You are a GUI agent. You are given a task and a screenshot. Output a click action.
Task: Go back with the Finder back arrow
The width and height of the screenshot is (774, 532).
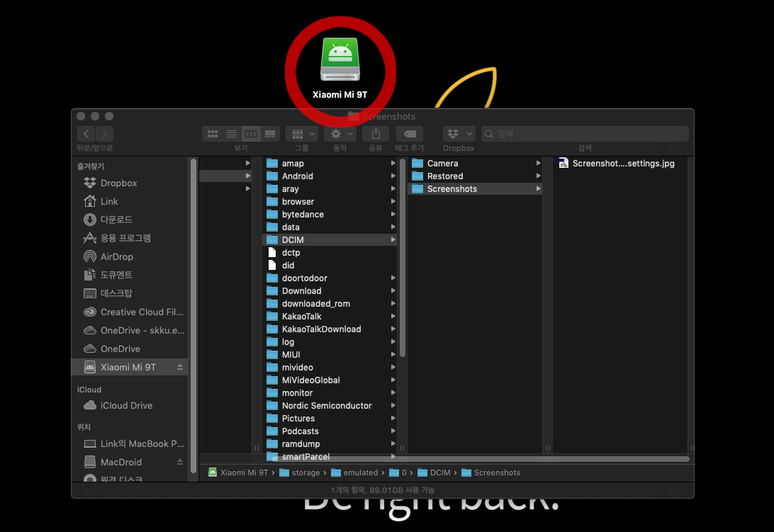[x=86, y=134]
